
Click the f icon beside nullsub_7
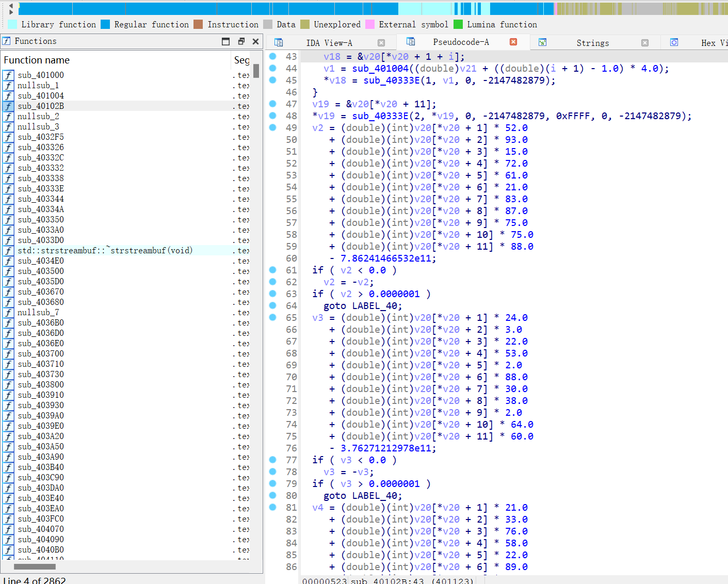pos(8,312)
